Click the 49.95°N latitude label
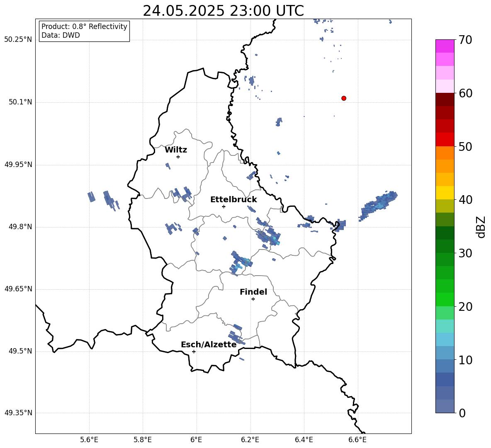491x448 pixels. 18,165
